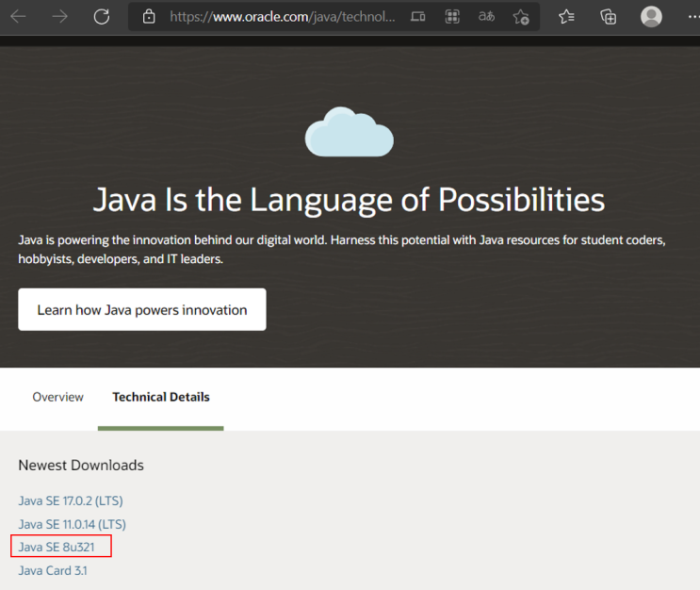Open the app-available device icon in address bar

(418, 17)
